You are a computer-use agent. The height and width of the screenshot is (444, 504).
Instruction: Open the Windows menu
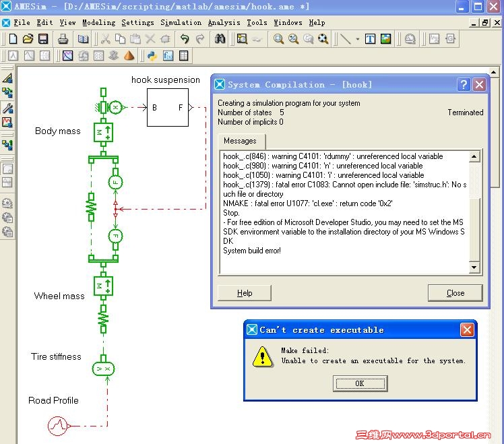(288, 22)
